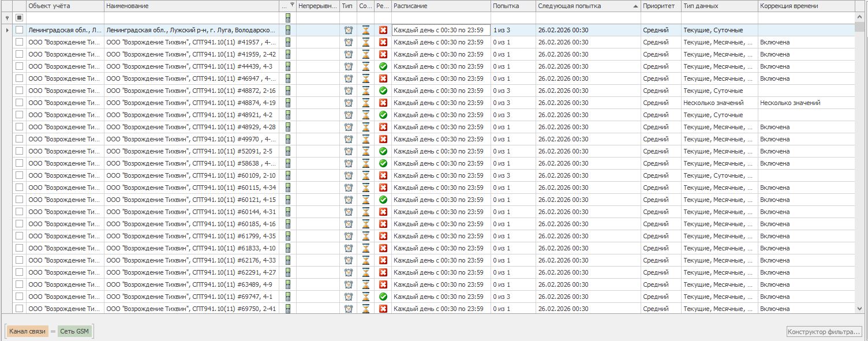The image size is (868, 341).
Task: Click the Приоритет column header
Action: click(659, 6)
